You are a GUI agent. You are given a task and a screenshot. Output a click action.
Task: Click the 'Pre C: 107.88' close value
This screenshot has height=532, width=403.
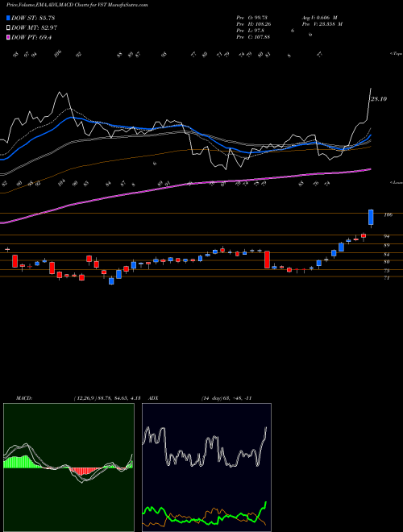pyautogui.click(x=253, y=37)
